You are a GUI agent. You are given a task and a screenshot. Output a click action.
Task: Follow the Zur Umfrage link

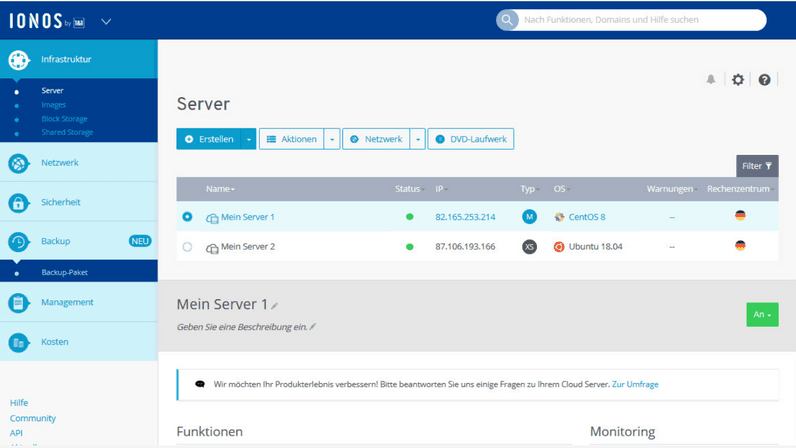[635, 384]
